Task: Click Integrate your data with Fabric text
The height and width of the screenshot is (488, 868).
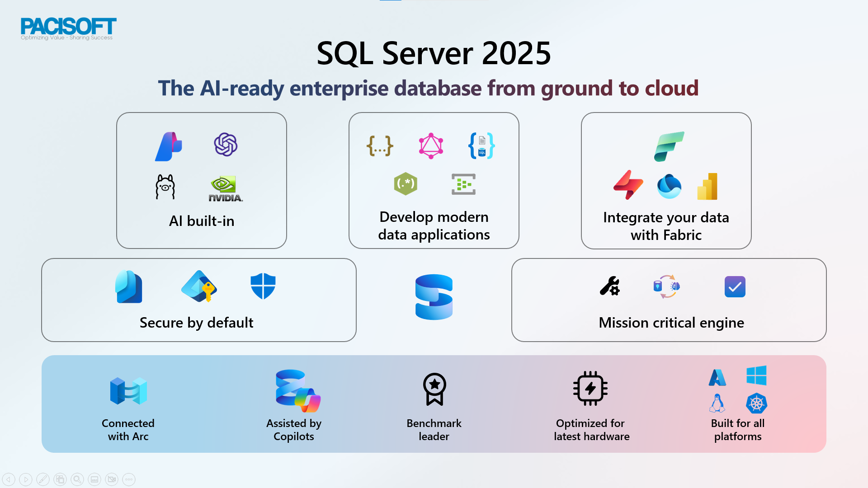Action: (x=666, y=226)
